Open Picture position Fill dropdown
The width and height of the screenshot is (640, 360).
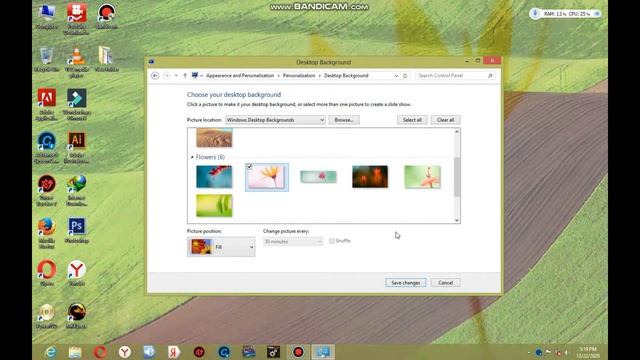click(x=221, y=247)
